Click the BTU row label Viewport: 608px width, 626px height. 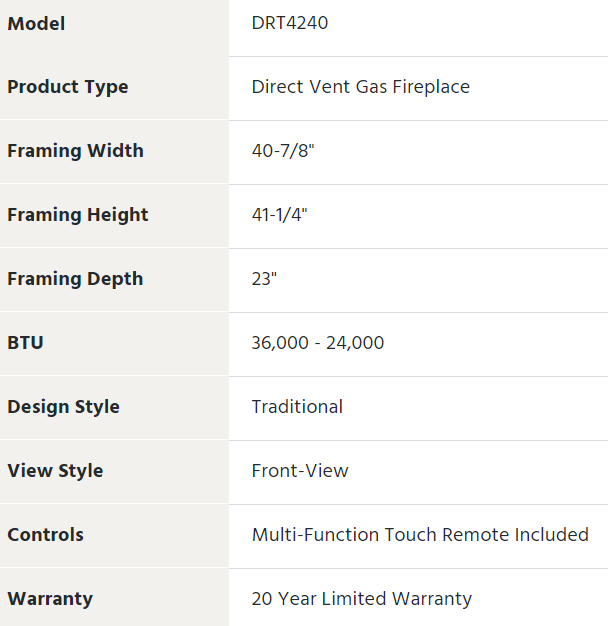point(26,343)
